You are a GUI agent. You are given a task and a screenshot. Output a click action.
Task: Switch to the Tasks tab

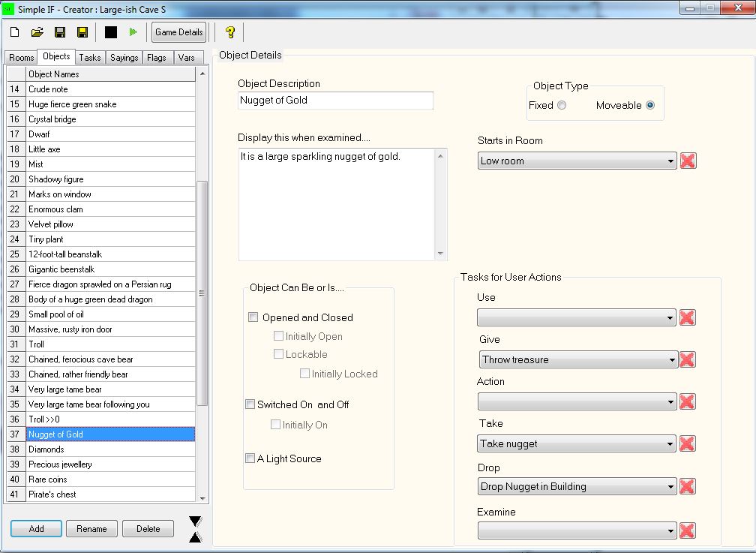point(90,58)
